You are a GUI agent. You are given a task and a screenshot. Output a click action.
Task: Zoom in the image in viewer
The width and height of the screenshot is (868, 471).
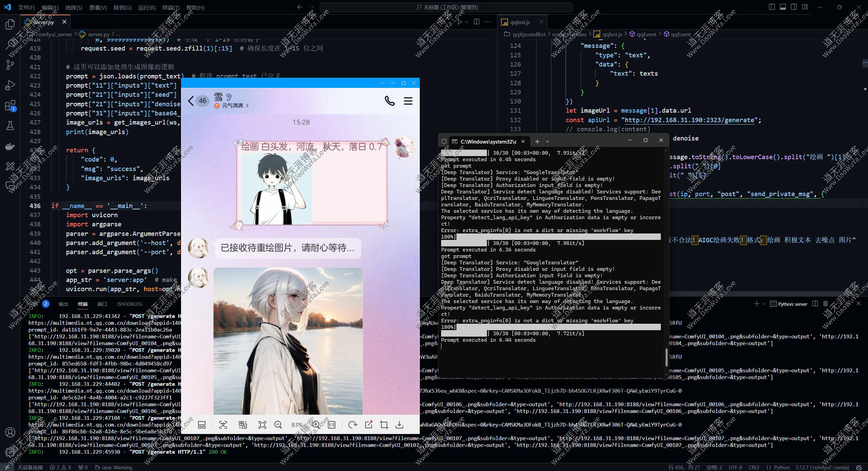pos(316,425)
